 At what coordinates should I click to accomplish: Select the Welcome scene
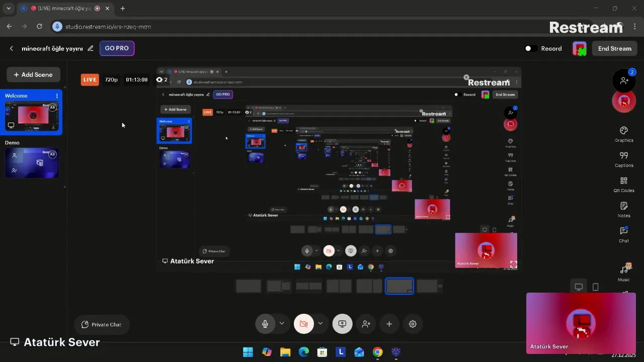pyautogui.click(x=32, y=112)
